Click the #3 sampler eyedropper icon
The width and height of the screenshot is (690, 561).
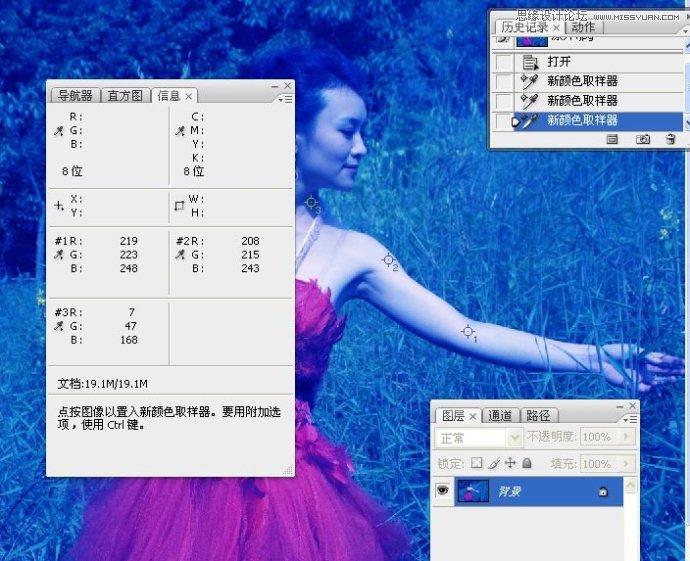(59, 326)
